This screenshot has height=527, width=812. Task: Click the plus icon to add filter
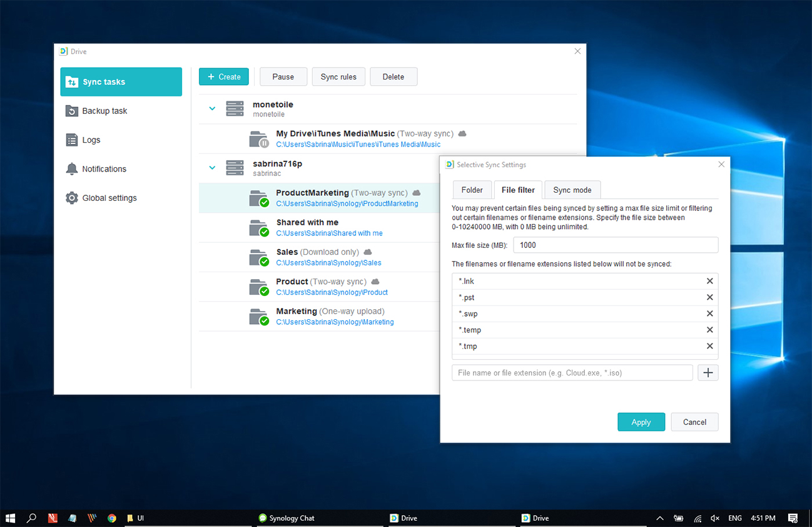pyautogui.click(x=708, y=373)
